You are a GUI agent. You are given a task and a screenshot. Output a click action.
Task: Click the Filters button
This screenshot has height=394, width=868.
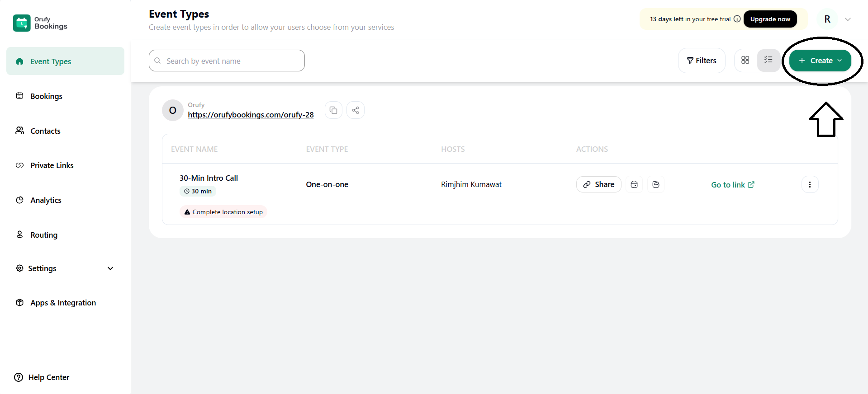702,61
